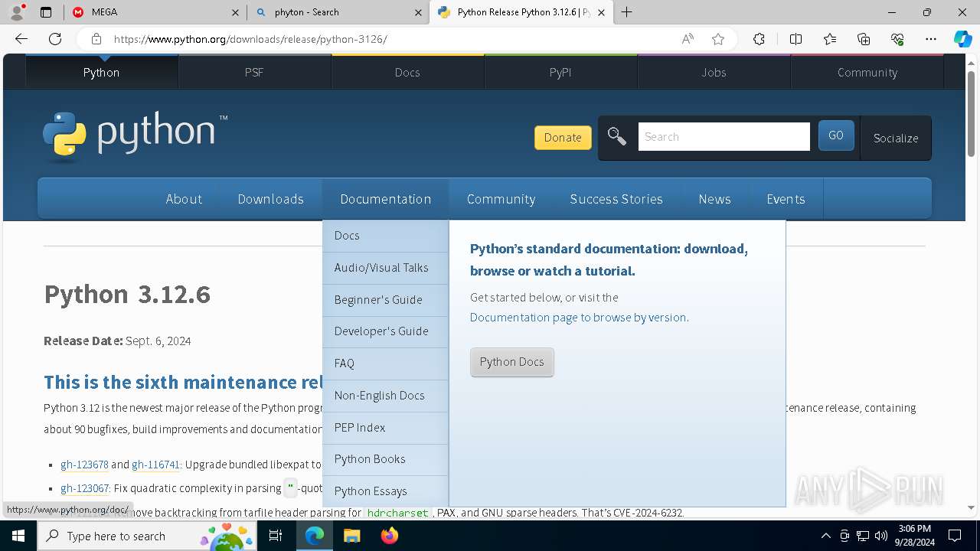Expand the Documentation main menu
The height and width of the screenshot is (551, 980).
(386, 199)
